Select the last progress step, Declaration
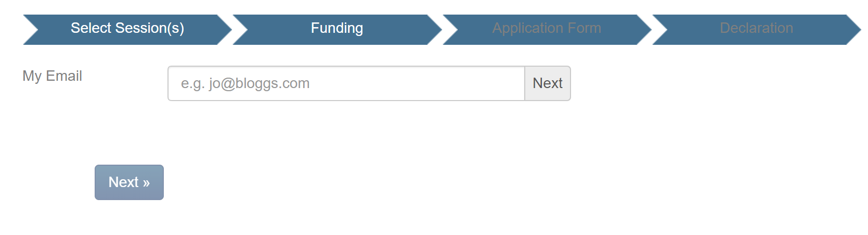 point(756,29)
